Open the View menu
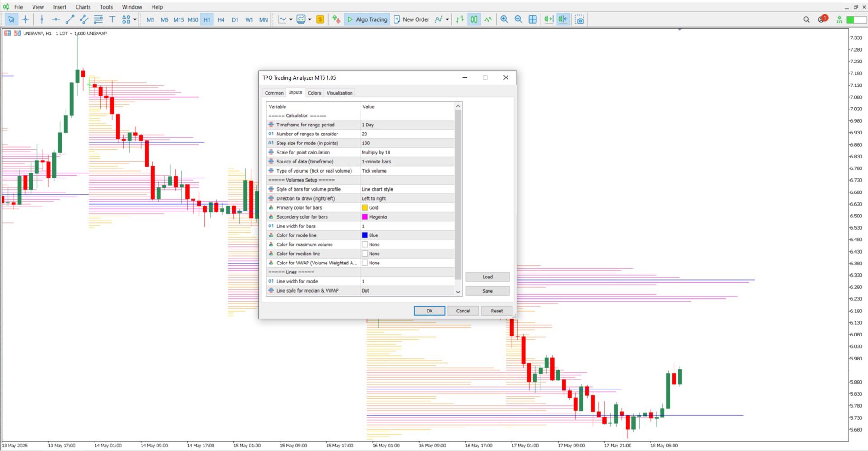 tap(38, 7)
